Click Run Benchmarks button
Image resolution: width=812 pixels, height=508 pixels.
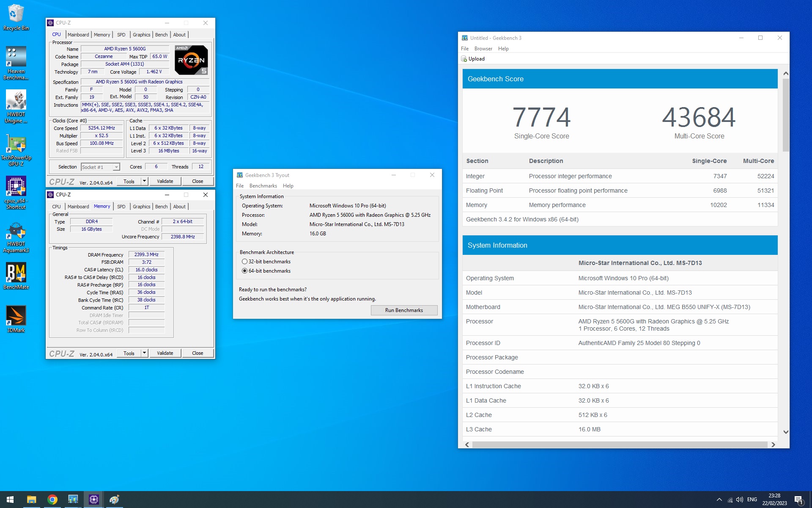point(404,310)
